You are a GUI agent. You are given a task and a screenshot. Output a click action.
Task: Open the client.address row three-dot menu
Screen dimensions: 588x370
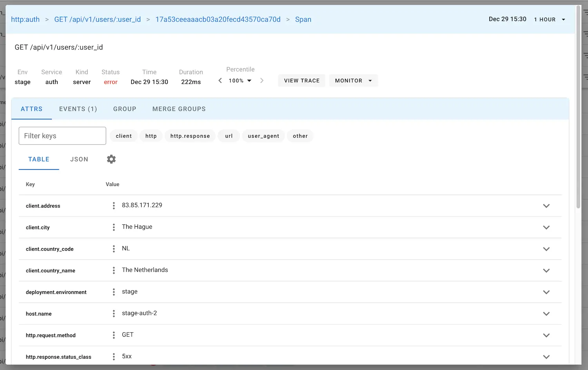point(114,206)
